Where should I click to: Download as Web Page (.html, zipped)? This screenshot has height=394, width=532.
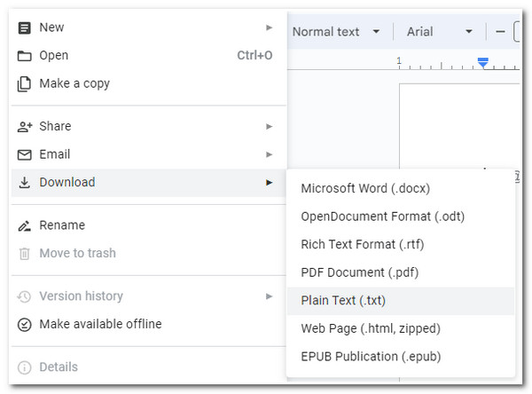point(401,329)
